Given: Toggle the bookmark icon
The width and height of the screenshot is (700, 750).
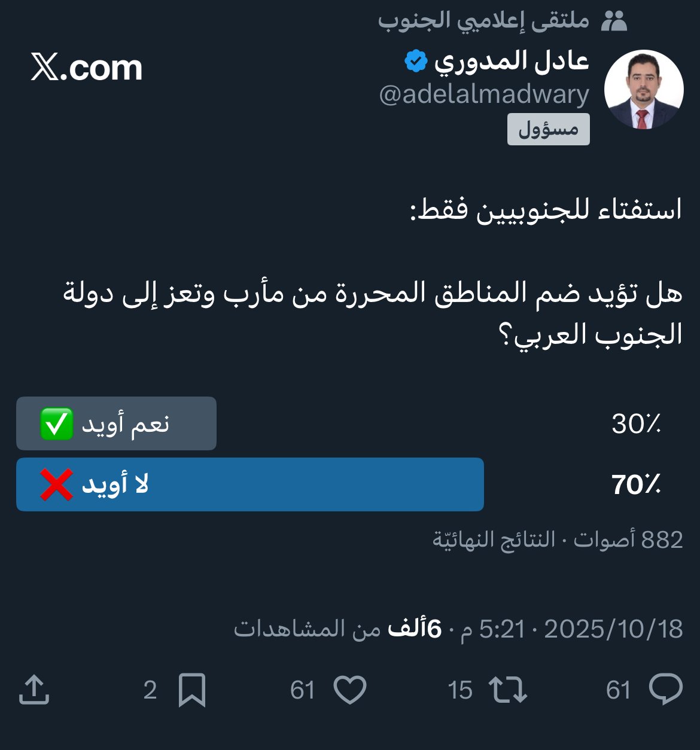Looking at the screenshot, I should click(x=192, y=691).
